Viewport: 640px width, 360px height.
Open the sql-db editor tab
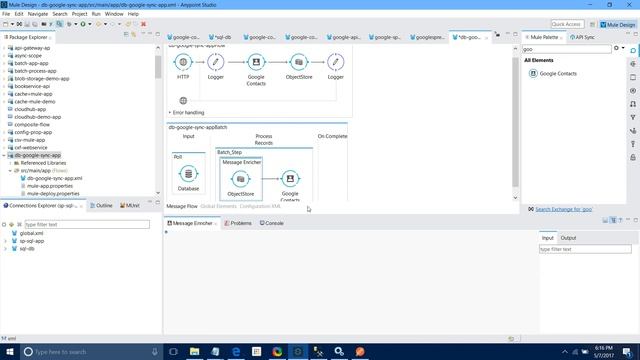(220, 37)
